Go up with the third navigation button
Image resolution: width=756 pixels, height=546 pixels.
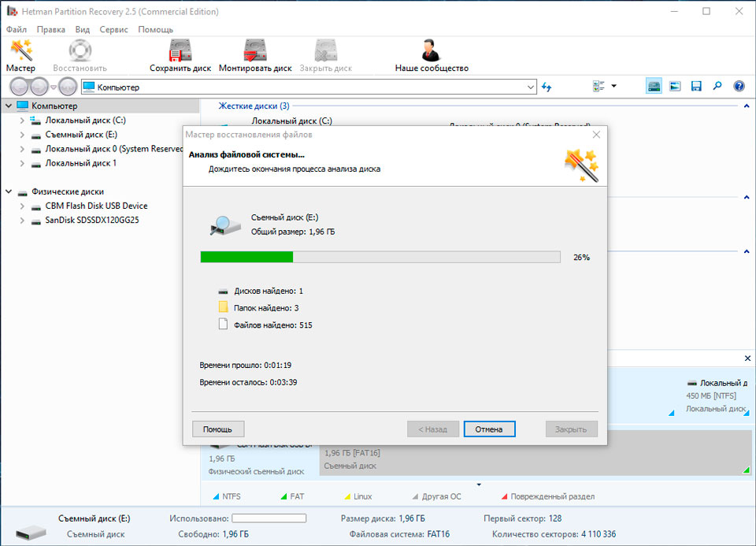click(x=68, y=87)
